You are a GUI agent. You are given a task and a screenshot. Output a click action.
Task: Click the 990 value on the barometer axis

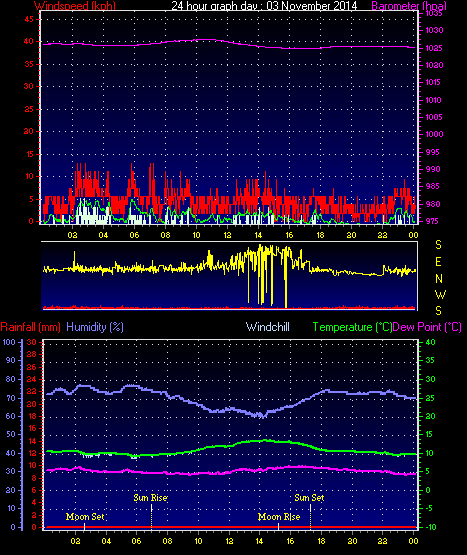[433, 169]
